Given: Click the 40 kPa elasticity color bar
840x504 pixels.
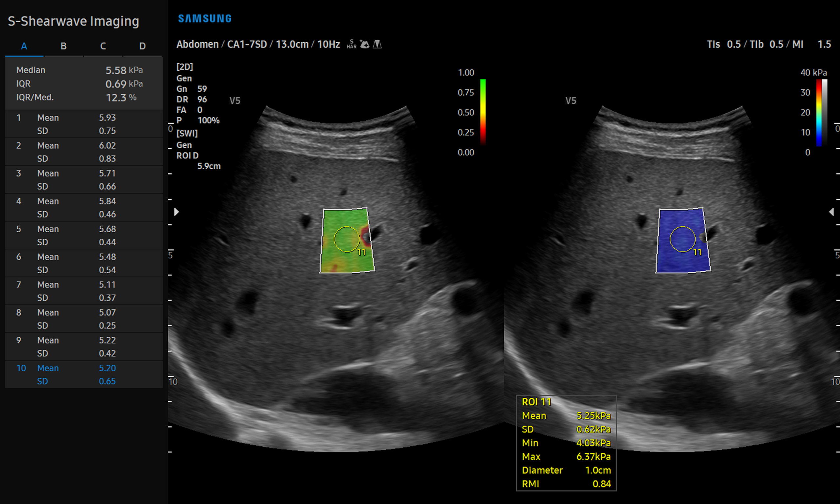Looking at the screenshot, I should (x=819, y=113).
